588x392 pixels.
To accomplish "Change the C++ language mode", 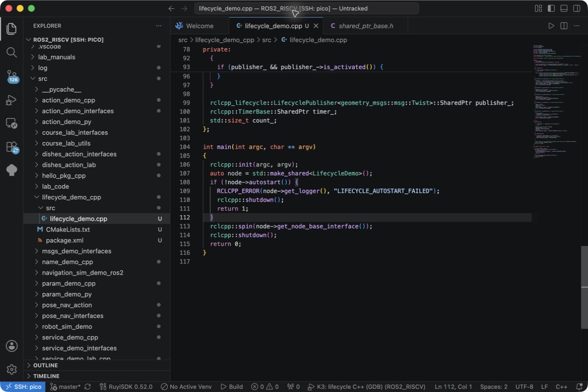I will click(561, 387).
